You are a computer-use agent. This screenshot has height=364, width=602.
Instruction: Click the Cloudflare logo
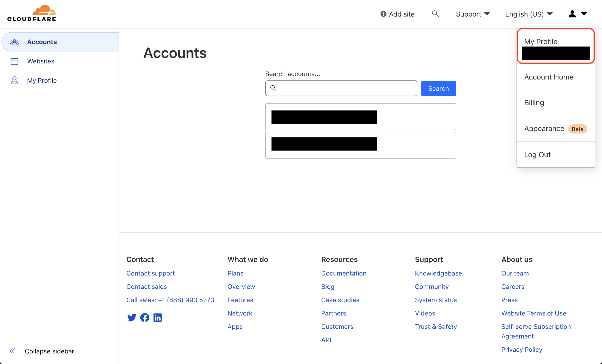31,13
